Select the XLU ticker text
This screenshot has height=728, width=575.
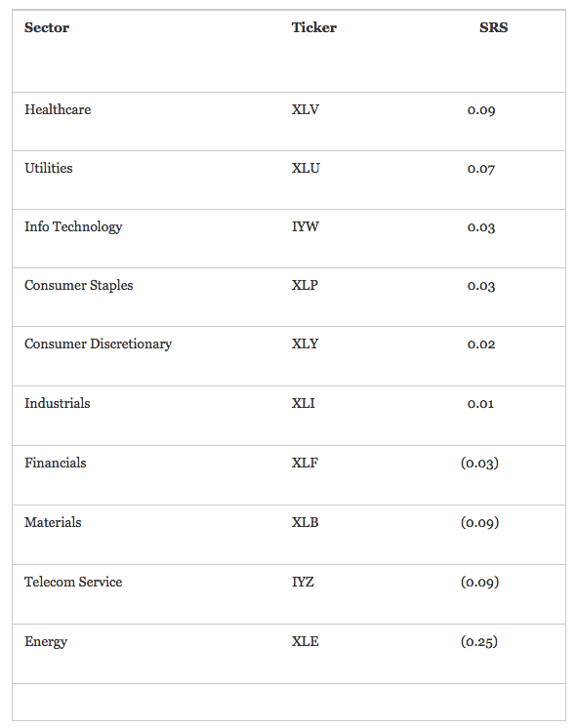coord(306,168)
